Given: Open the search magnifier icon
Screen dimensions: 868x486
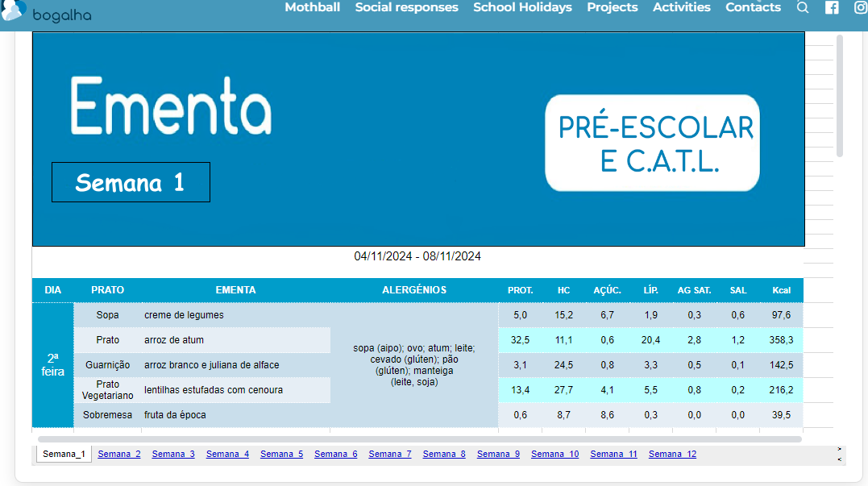Looking at the screenshot, I should click(802, 7).
